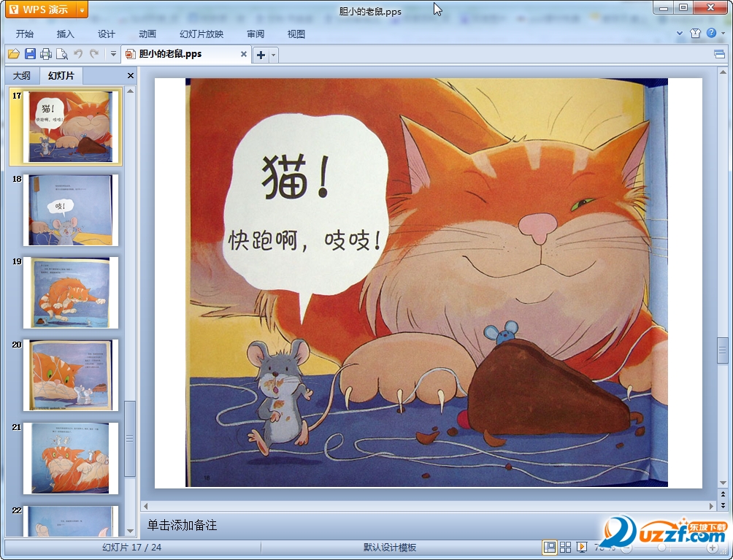Screen dimensions: 733x560
Task: Open the dropdown arrow beside the new tab plus button
Action: (x=274, y=55)
